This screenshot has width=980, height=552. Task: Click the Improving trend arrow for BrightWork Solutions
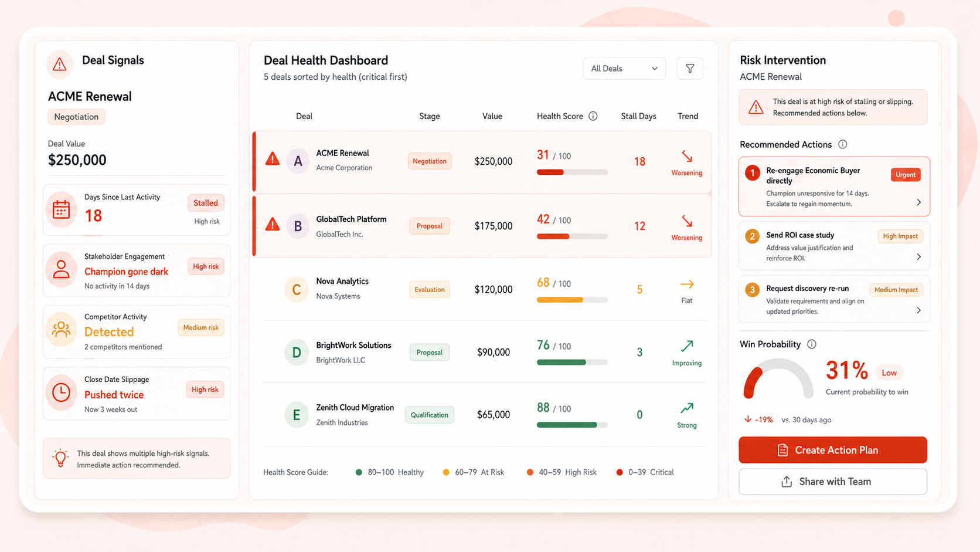coord(687,346)
